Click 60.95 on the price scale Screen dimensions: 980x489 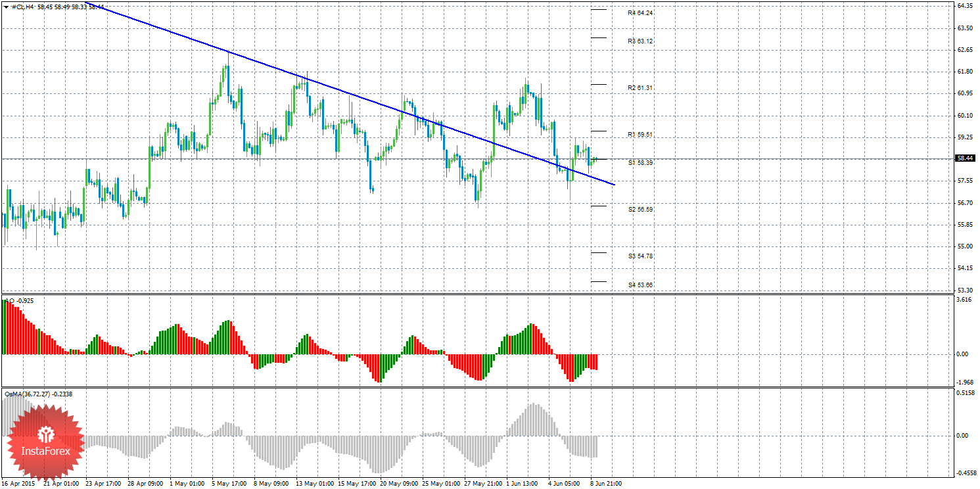click(966, 93)
